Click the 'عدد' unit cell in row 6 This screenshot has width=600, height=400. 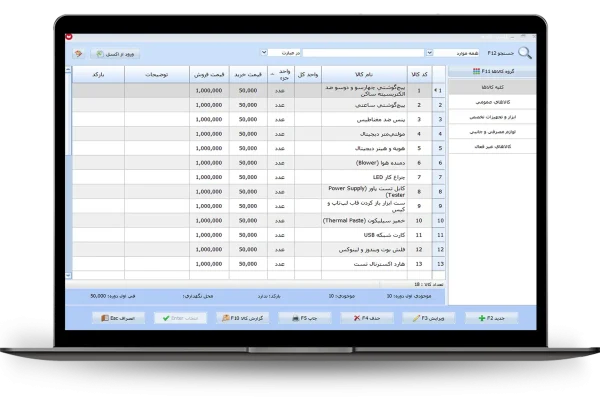[x=281, y=163]
